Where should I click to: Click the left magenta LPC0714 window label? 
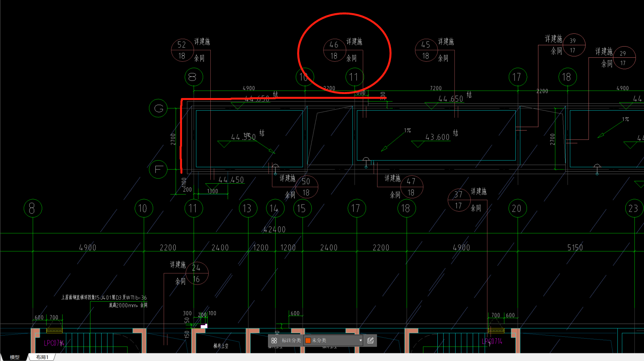(x=54, y=343)
